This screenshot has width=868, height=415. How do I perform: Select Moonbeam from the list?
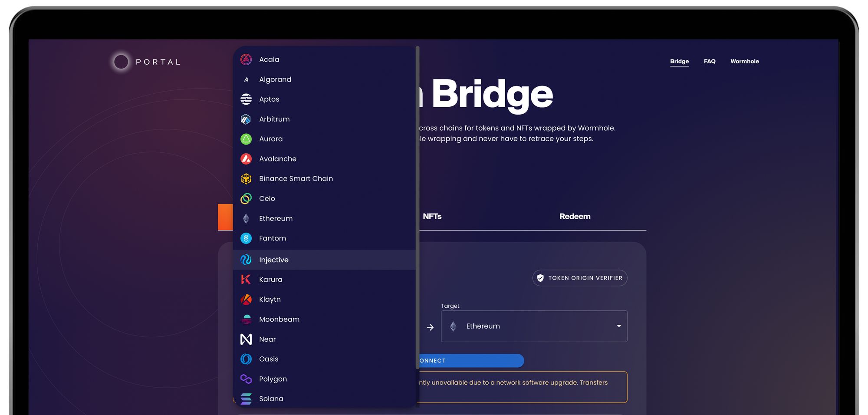[x=324, y=319]
